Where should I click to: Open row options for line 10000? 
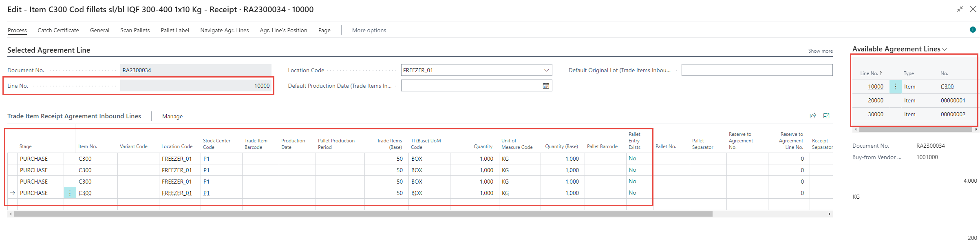coord(895,86)
